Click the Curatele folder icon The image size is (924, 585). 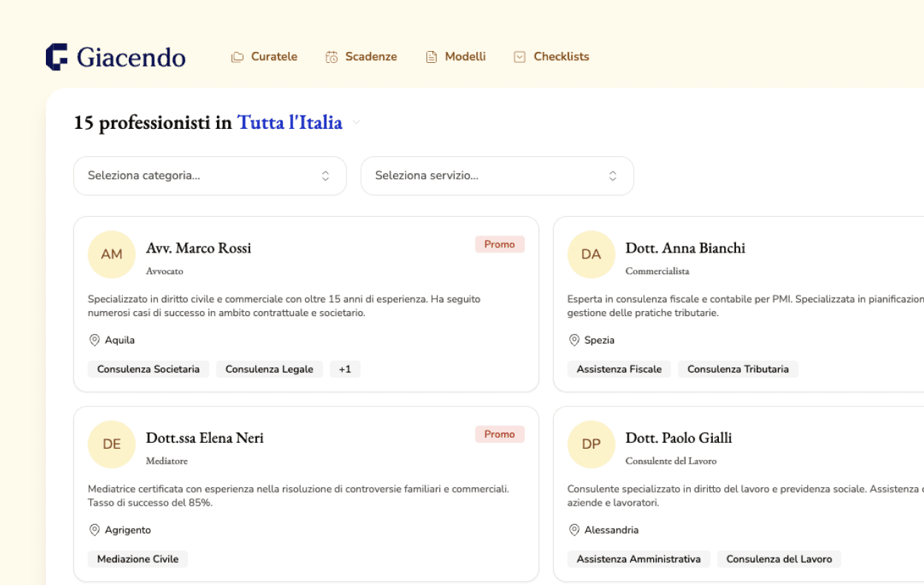[x=237, y=57]
